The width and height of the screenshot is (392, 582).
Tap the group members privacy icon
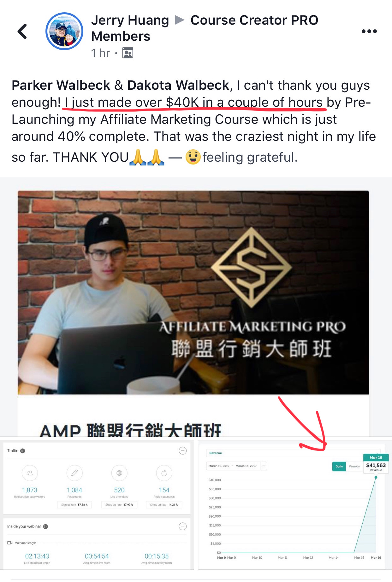tap(128, 53)
